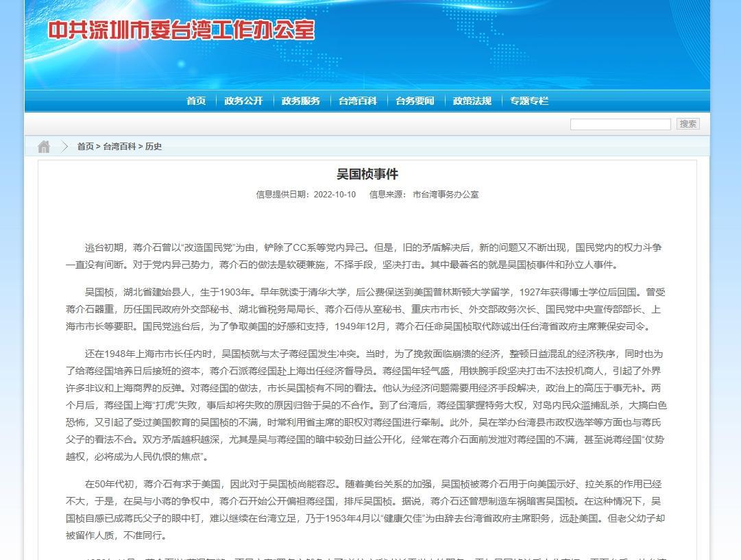Click the home icon in the breadcrumb bar
Screen dimensions: 741x560
(x=44, y=147)
